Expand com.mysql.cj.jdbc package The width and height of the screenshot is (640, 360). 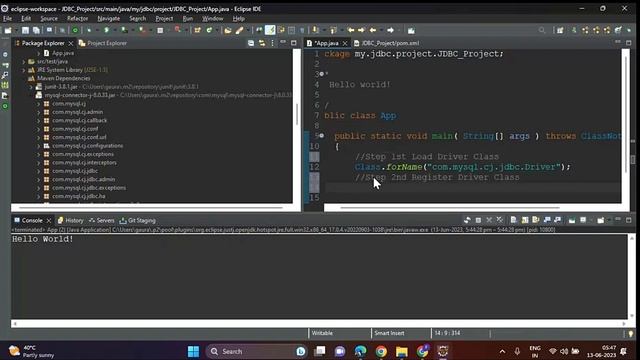(x=39, y=171)
